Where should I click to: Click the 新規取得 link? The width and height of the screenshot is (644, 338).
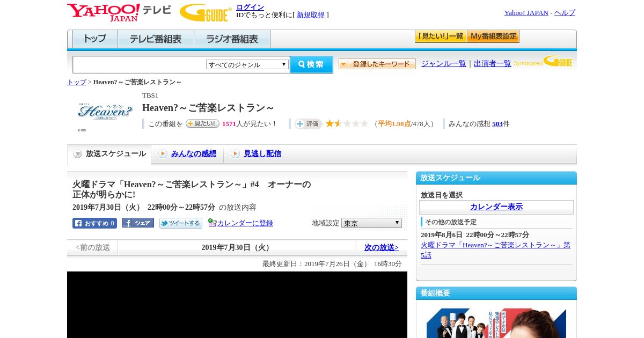[311, 14]
